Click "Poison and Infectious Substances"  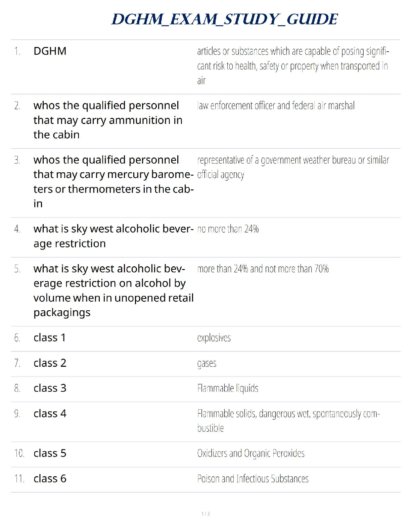coord(253,479)
